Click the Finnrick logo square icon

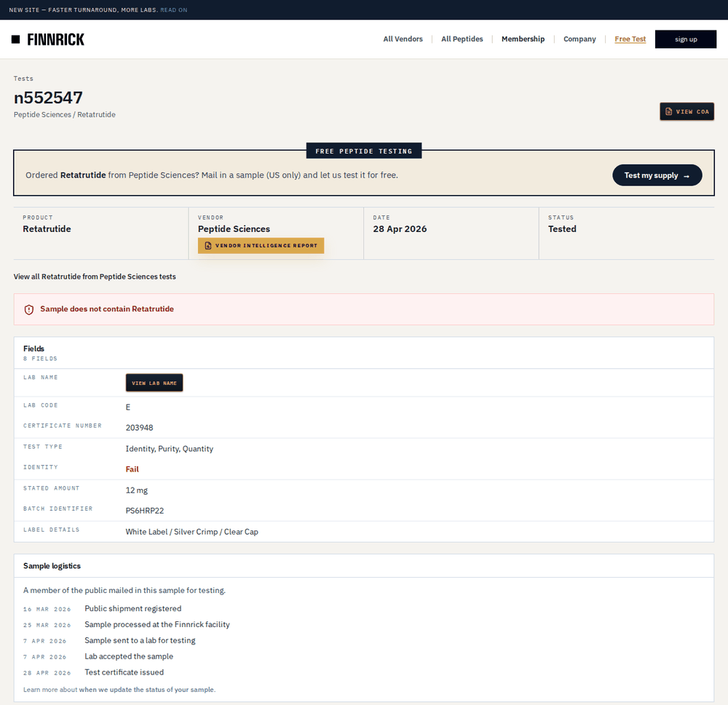click(16, 39)
